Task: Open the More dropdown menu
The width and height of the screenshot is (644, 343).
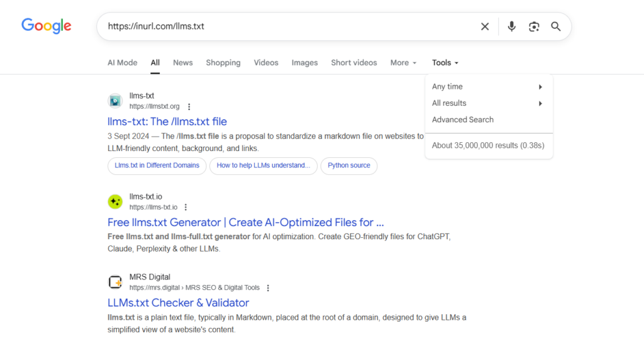Action: (x=403, y=63)
